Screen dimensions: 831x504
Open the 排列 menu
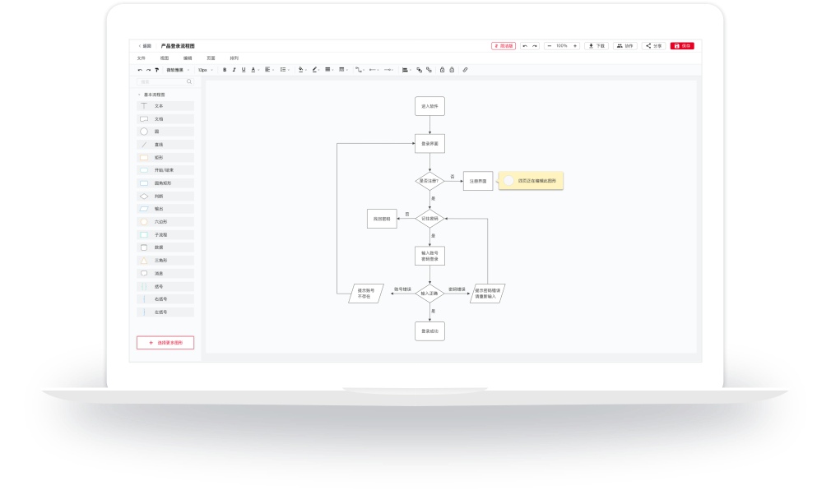point(234,58)
